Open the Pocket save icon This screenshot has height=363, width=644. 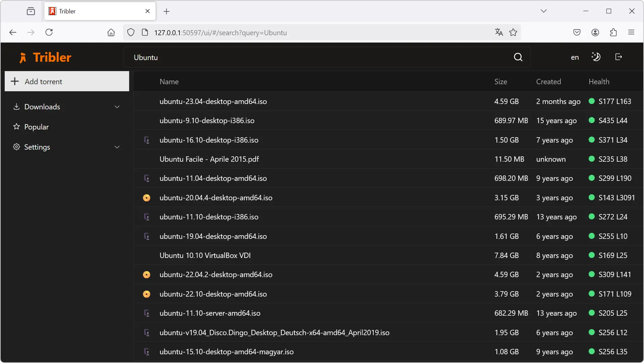[577, 32]
